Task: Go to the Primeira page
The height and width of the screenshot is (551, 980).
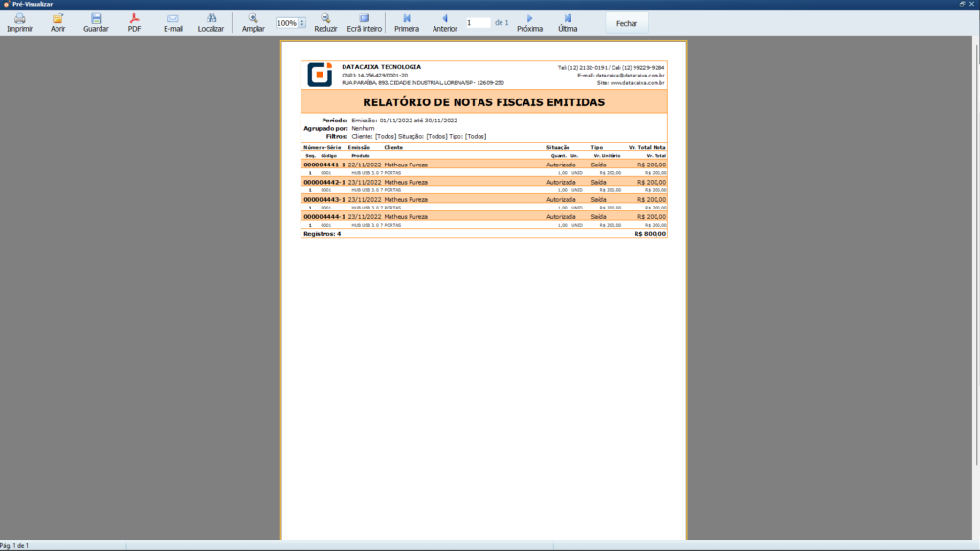Action: (407, 19)
